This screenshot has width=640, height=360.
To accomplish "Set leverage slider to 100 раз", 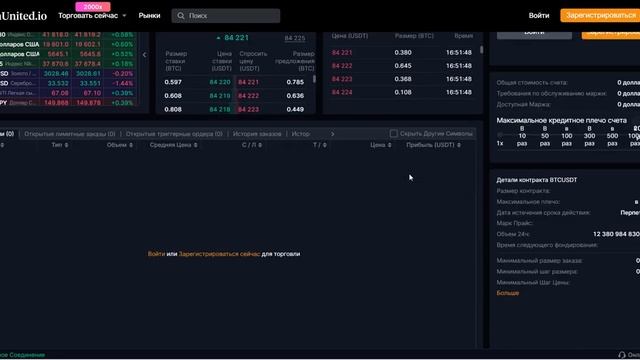I will (567, 136).
